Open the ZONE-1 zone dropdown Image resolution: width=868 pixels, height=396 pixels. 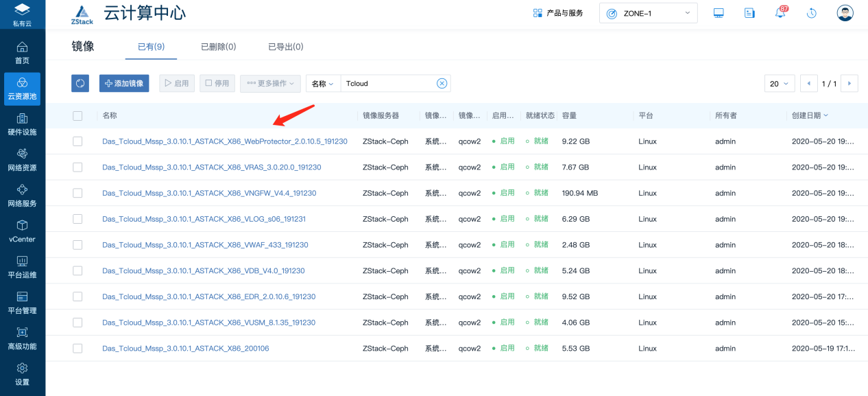tap(648, 13)
